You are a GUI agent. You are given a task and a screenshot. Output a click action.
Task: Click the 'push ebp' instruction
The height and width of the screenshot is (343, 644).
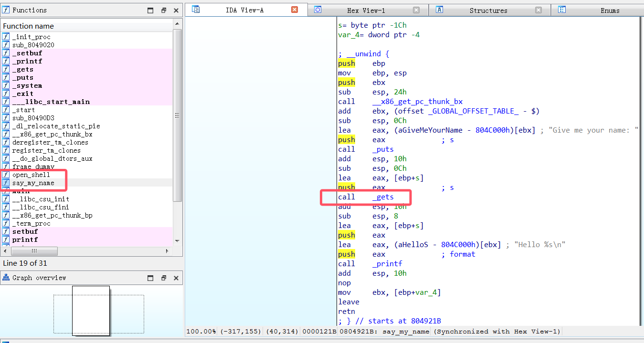pos(361,63)
